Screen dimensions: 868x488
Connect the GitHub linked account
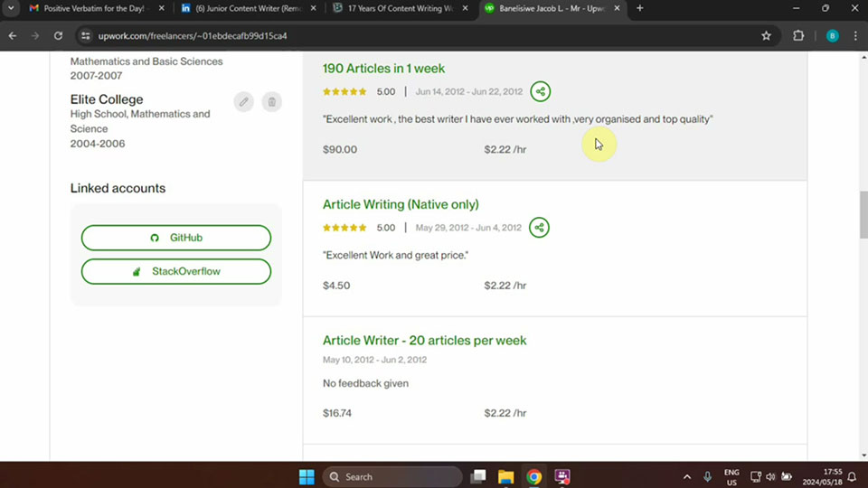coord(176,238)
